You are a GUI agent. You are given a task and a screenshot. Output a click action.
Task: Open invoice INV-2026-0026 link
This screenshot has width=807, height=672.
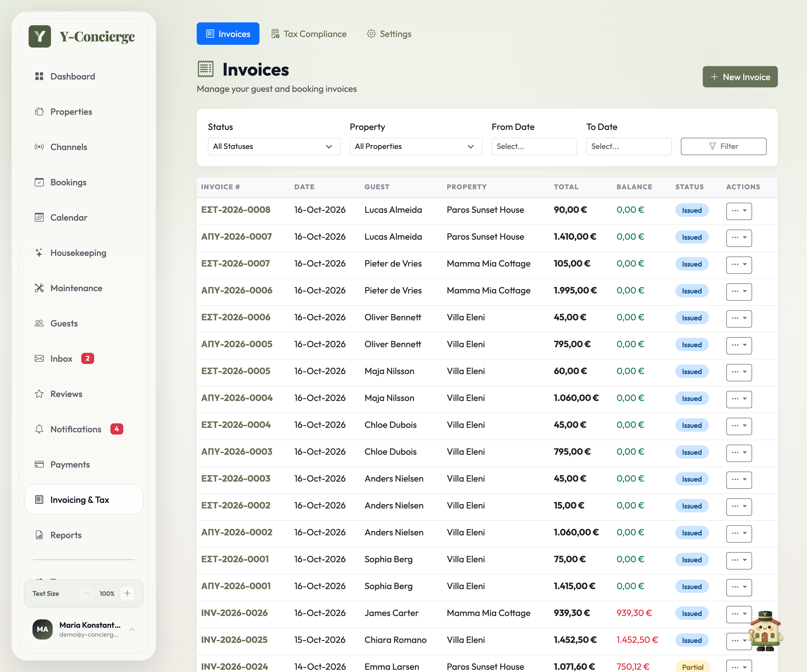234,613
